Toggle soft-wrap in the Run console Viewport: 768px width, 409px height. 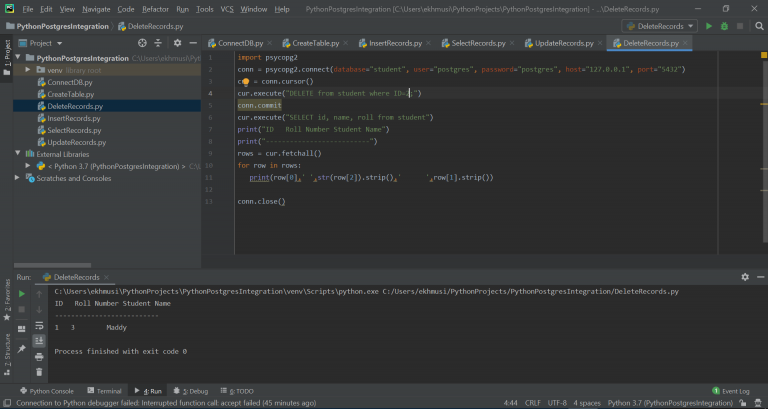tap(39, 325)
